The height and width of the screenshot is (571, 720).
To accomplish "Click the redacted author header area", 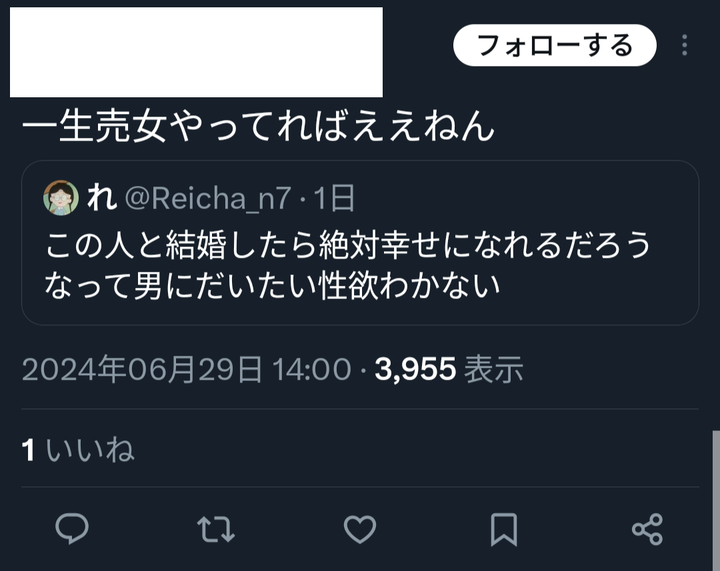I will pyautogui.click(x=196, y=52).
